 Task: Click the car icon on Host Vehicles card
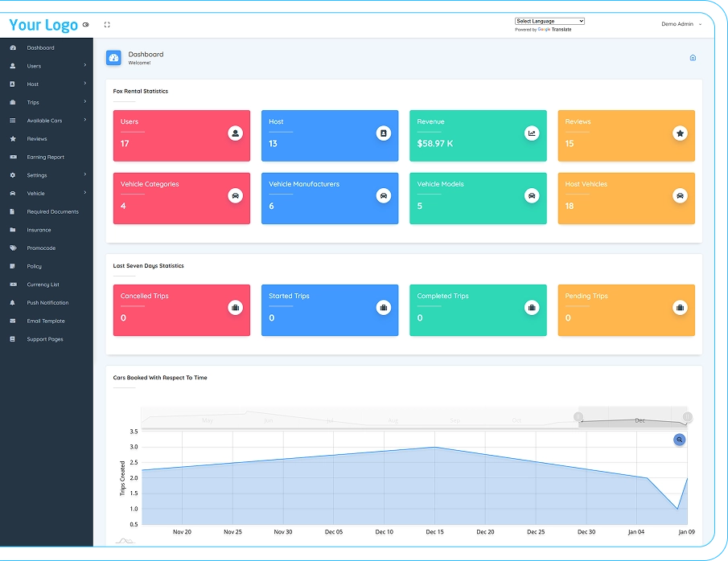point(680,195)
